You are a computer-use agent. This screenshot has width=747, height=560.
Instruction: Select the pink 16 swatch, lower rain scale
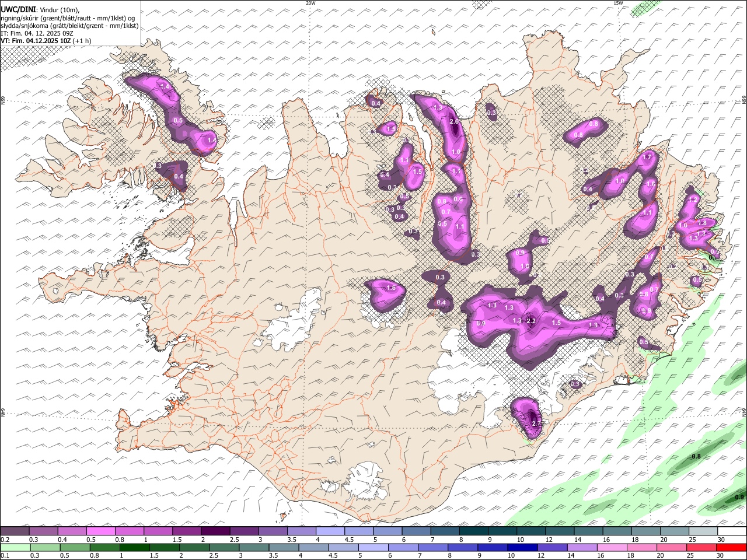tap(611, 547)
